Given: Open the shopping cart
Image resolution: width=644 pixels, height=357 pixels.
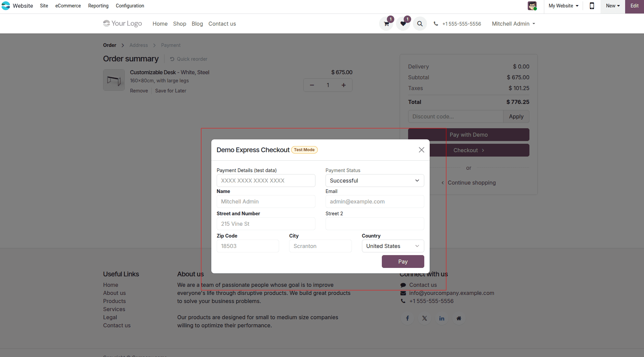Looking at the screenshot, I should 386,24.
